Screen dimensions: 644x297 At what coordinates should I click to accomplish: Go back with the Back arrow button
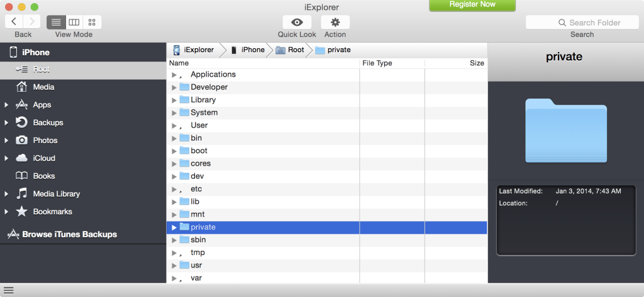tap(14, 22)
